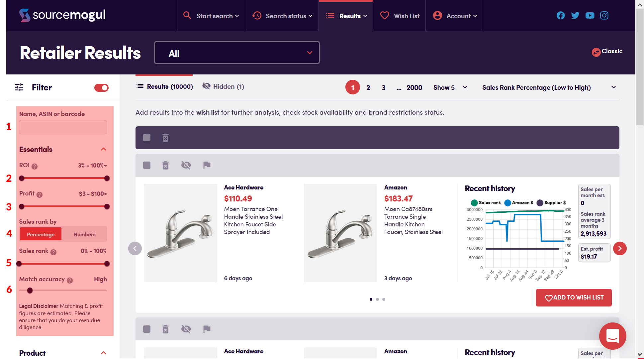Click the Profit maximum slider handle

[x=107, y=206]
